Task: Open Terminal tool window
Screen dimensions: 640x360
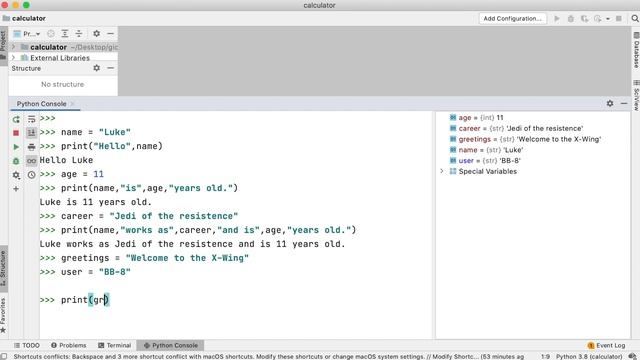Action: pos(114,345)
